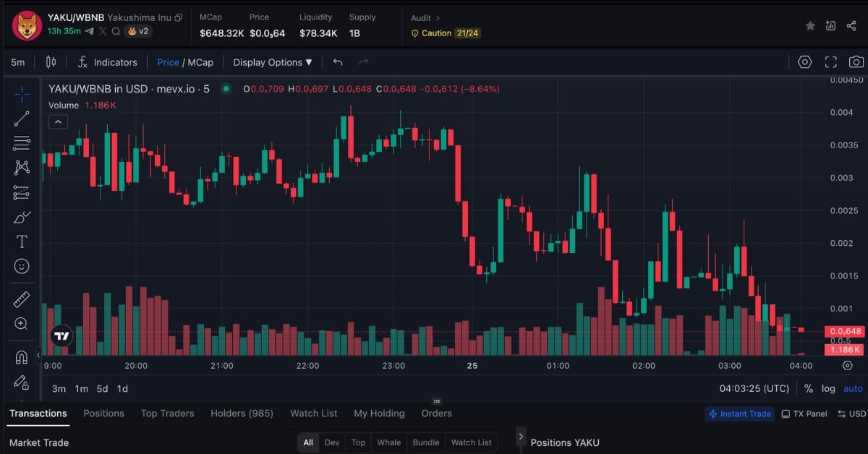Open the Telegram link for YAKU
This screenshot has height=454, width=868.
pos(90,31)
